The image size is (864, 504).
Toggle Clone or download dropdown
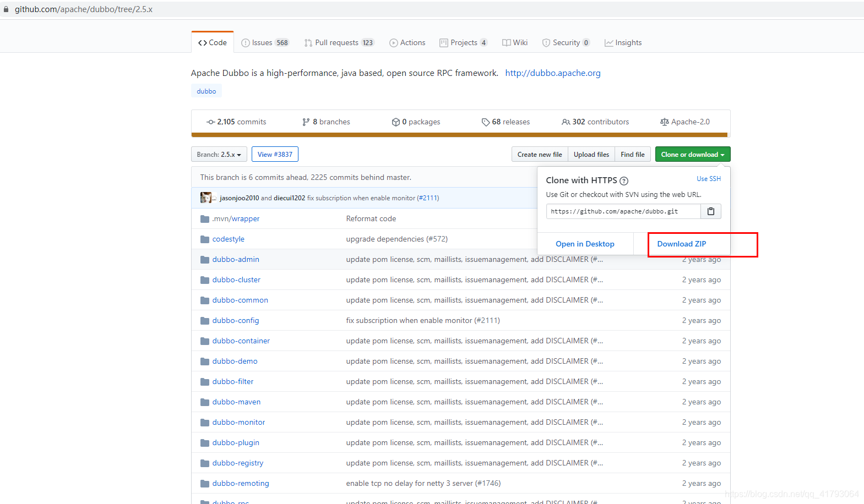click(693, 154)
